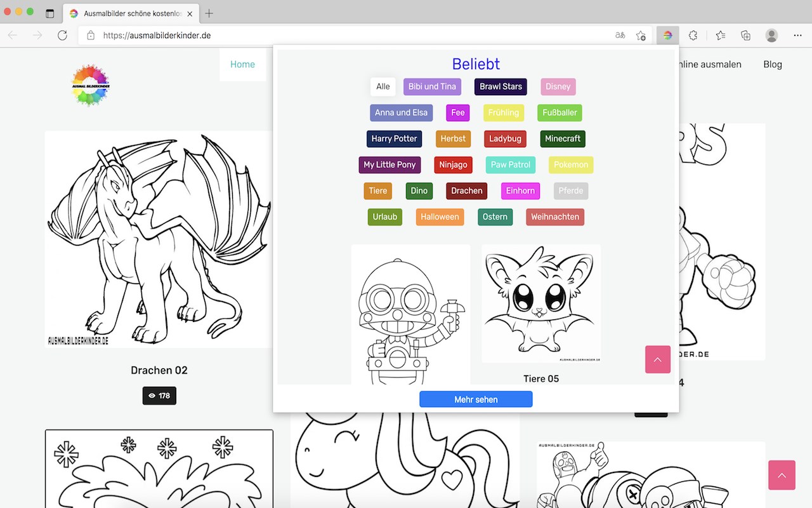The width and height of the screenshot is (812, 508).
Task: Open the Drachen 02 title link
Action: point(159,370)
